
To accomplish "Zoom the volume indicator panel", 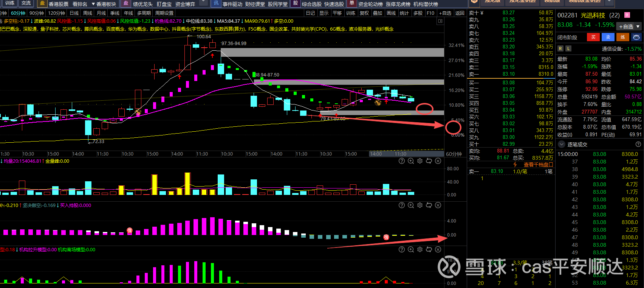I will [411, 161].
